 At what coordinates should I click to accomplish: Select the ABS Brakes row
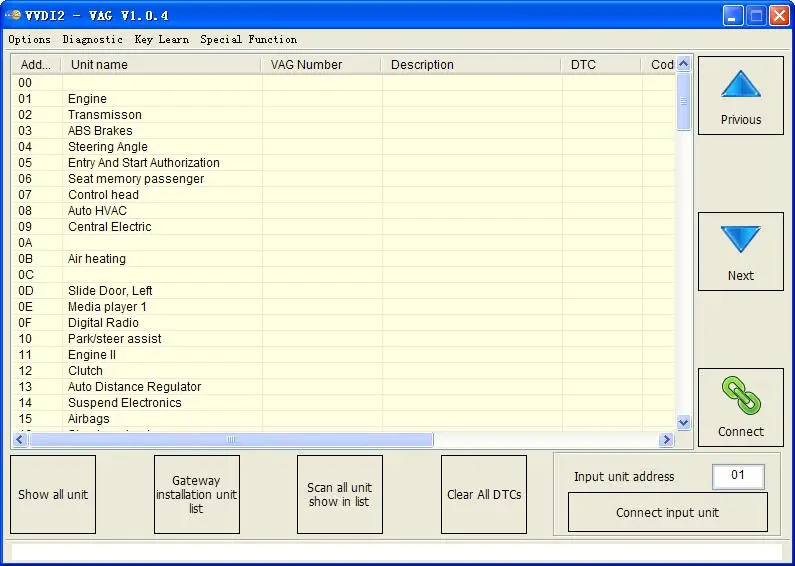[344, 131]
